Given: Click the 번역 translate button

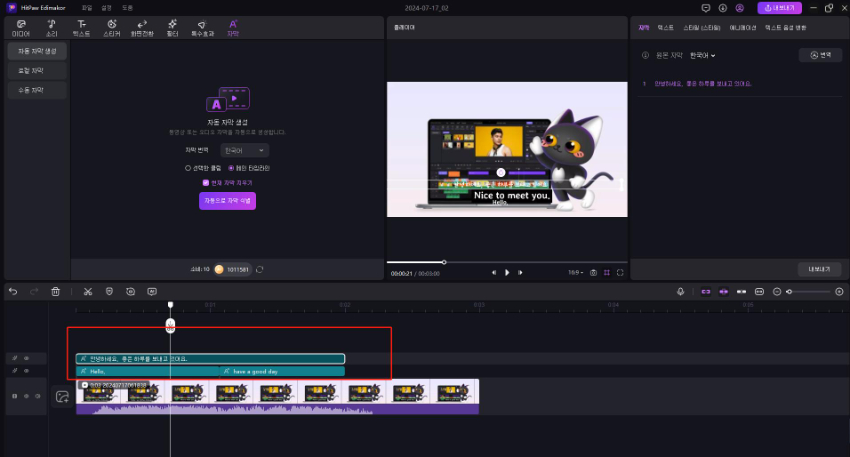Looking at the screenshot, I should (x=820, y=55).
